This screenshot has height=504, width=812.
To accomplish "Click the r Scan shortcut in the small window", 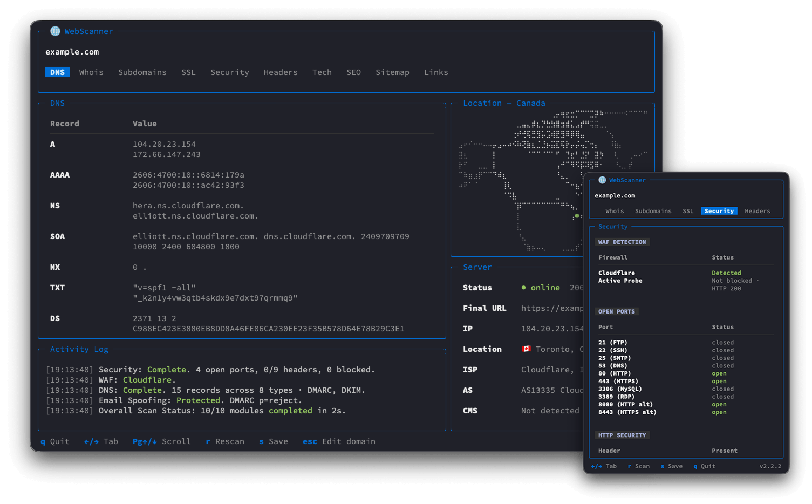I will click(x=639, y=466).
